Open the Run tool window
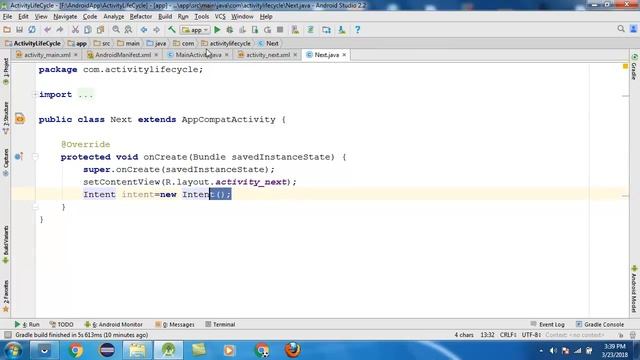640x360 pixels. [27, 324]
